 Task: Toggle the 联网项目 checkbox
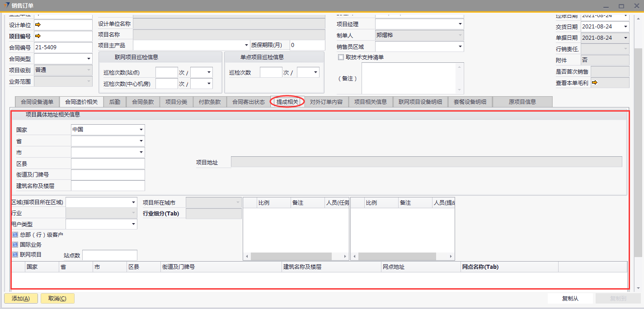(x=15, y=255)
